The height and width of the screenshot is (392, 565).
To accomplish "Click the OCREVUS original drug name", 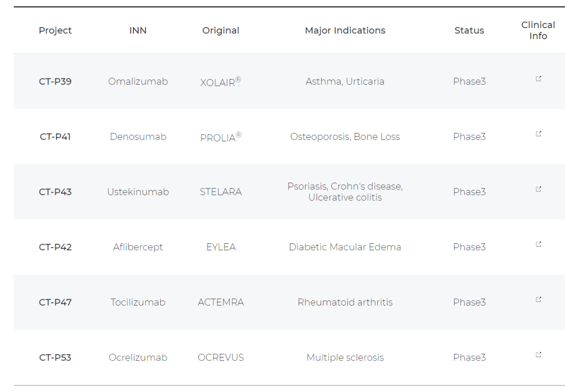I will click(x=221, y=357).
